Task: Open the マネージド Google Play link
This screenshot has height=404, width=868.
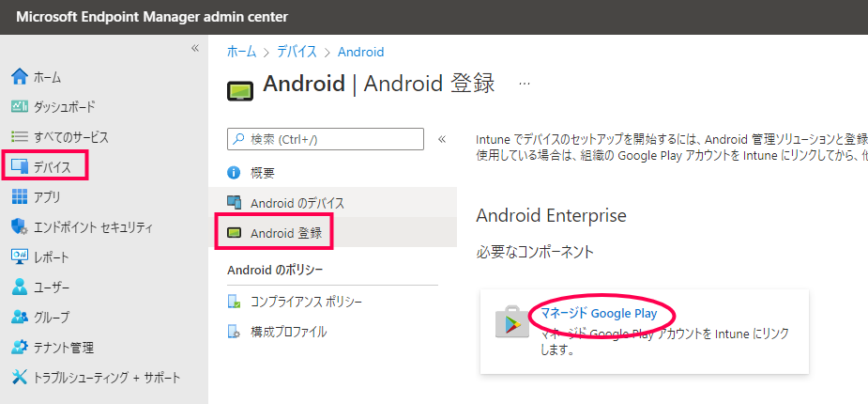Action: coord(599,314)
